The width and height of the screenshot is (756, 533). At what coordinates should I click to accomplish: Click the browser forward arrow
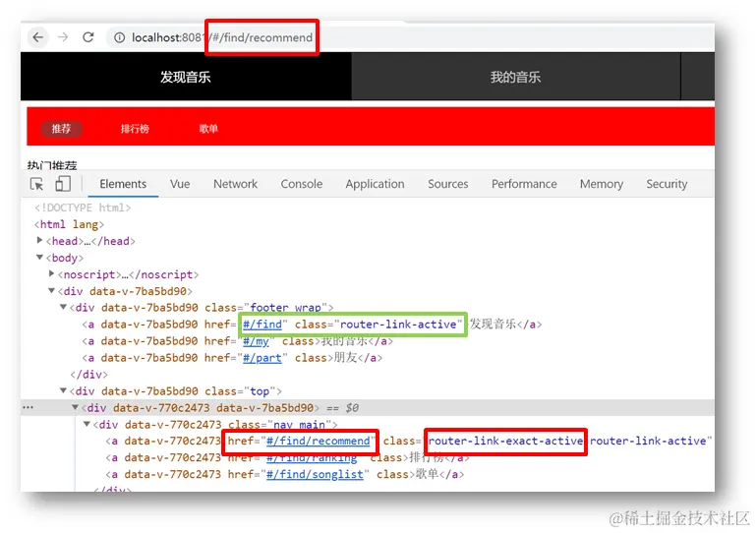[x=63, y=37]
